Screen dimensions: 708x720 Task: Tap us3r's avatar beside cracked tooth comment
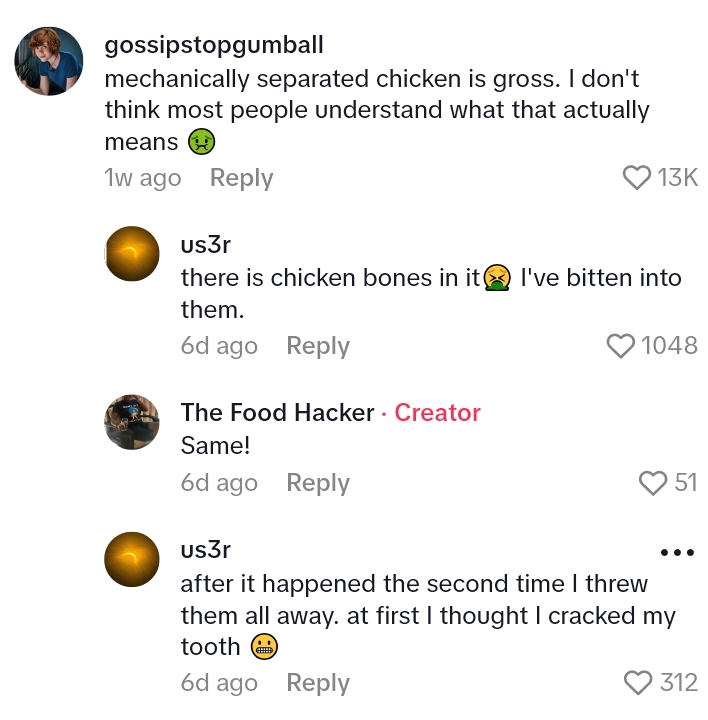132,559
